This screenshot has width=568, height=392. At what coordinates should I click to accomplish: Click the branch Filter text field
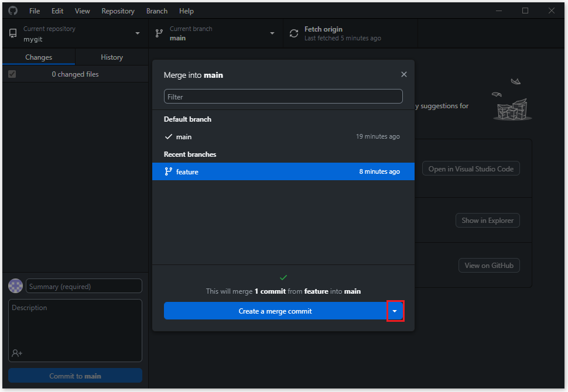[283, 97]
